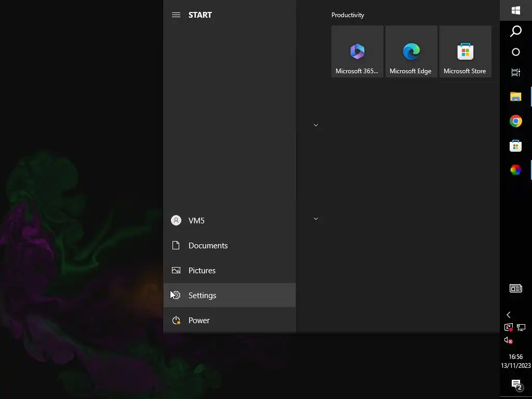
Task: Open the Microsoft Store tile
Action: tap(465, 51)
